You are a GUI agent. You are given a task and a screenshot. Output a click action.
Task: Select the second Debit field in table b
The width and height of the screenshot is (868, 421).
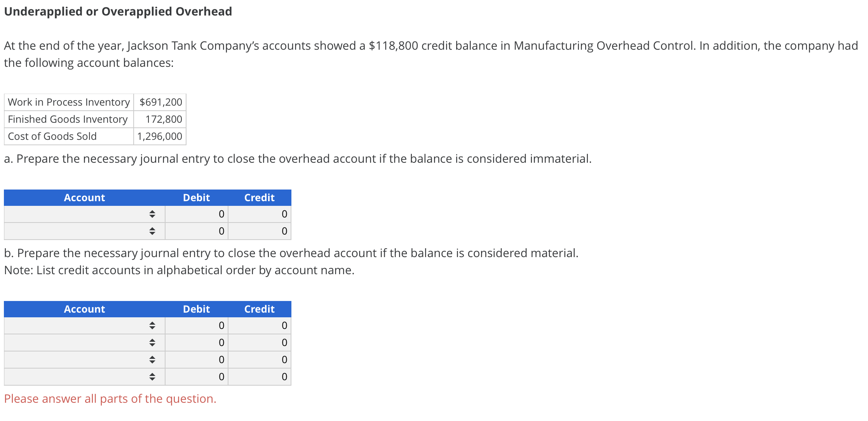click(x=196, y=343)
